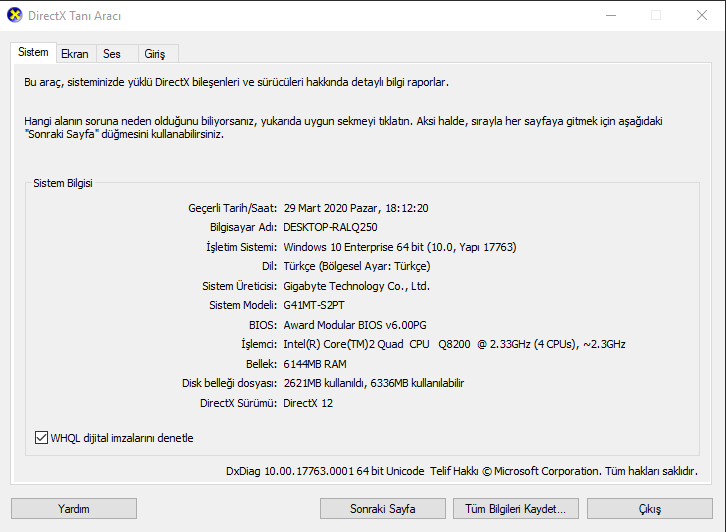This screenshot has width=726, height=532.
Task: Click the Bilgisayar Adı label
Action: (x=244, y=227)
